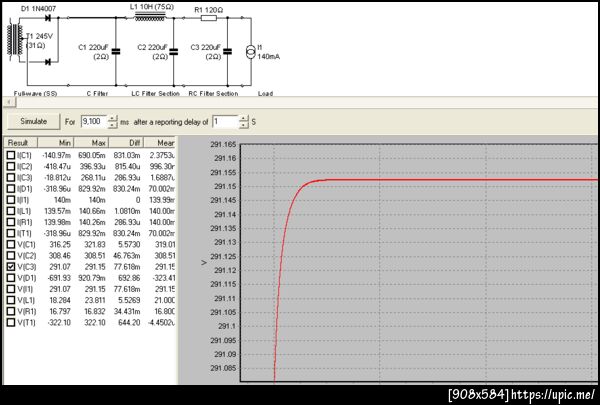Enable the V(C2) result checkbox
The image size is (600, 405).
point(11,255)
